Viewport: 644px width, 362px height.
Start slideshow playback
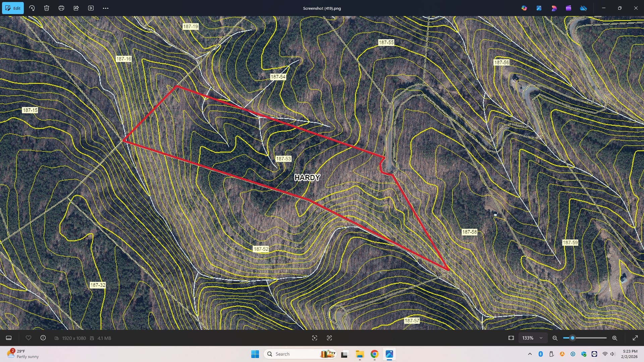pos(91,8)
